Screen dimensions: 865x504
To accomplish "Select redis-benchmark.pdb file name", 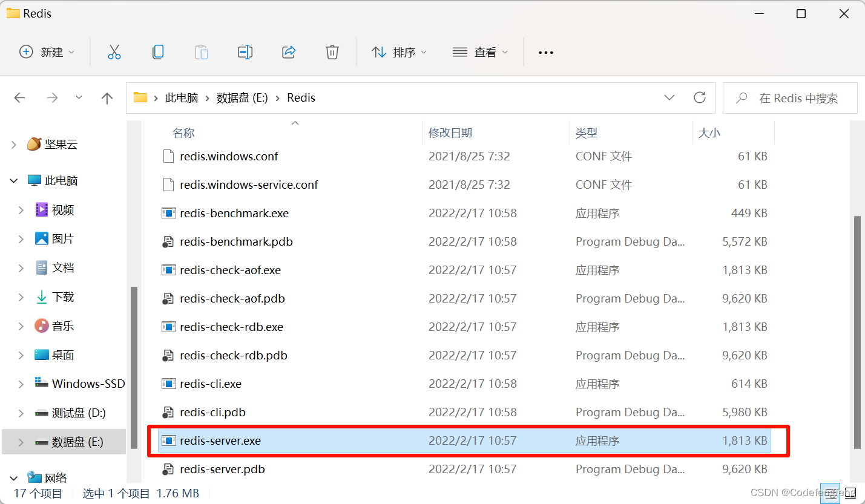I will pos(236,241).
